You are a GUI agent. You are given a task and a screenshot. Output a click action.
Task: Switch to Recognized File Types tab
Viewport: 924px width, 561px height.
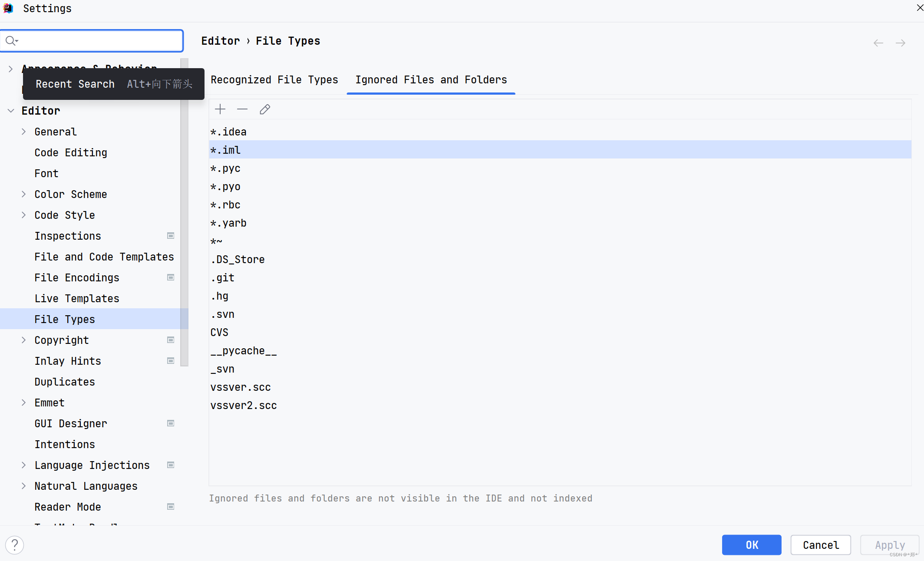coord(274,80)
